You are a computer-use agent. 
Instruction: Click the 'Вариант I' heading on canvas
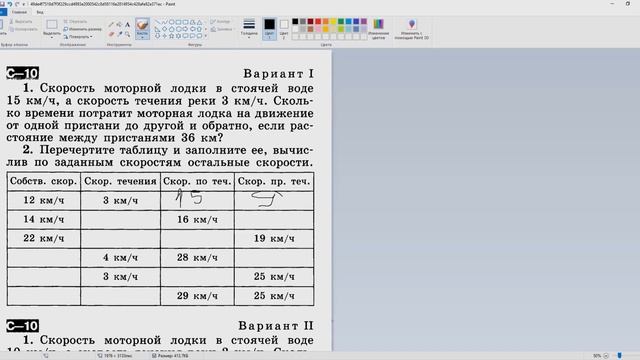click(x=279, y=74)
